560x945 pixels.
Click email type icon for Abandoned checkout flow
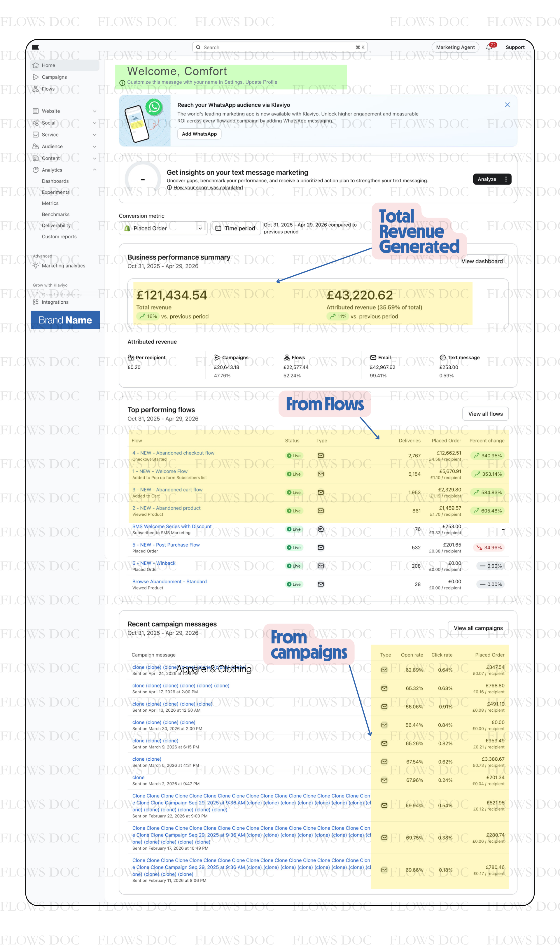(x=321, y=456)
